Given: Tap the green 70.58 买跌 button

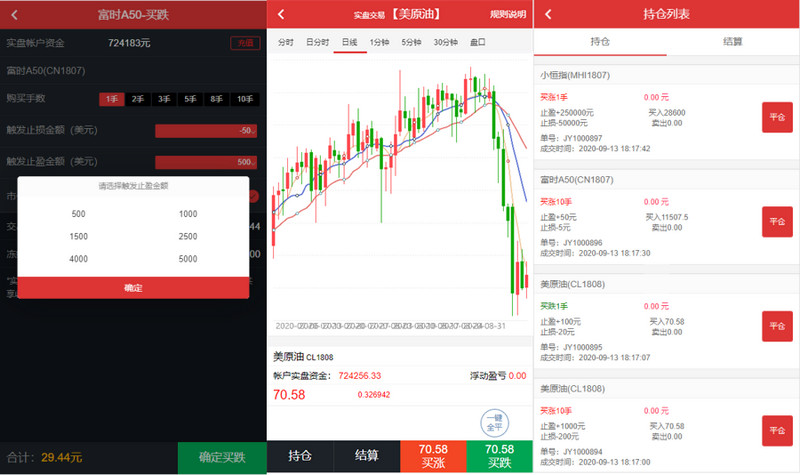Looking at the screenshot, I should point(499,456).
